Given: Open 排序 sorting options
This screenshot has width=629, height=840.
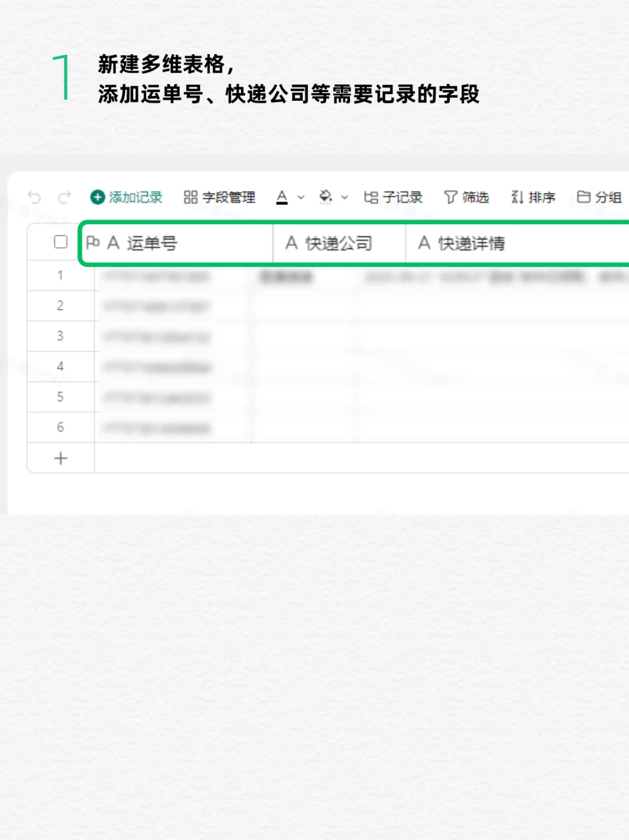Looking at the screenshot, I should point(533,197).
